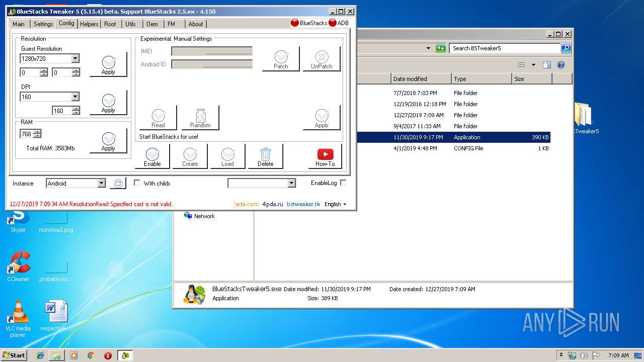Viewport: 644px width, 362px height.
Task: Click the Patch button
Action: point(281,59)
